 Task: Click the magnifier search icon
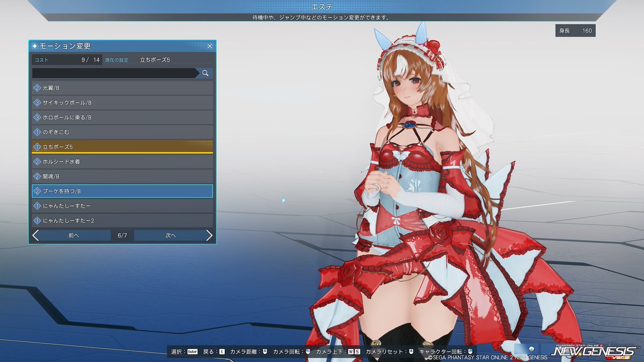(205, 73)
